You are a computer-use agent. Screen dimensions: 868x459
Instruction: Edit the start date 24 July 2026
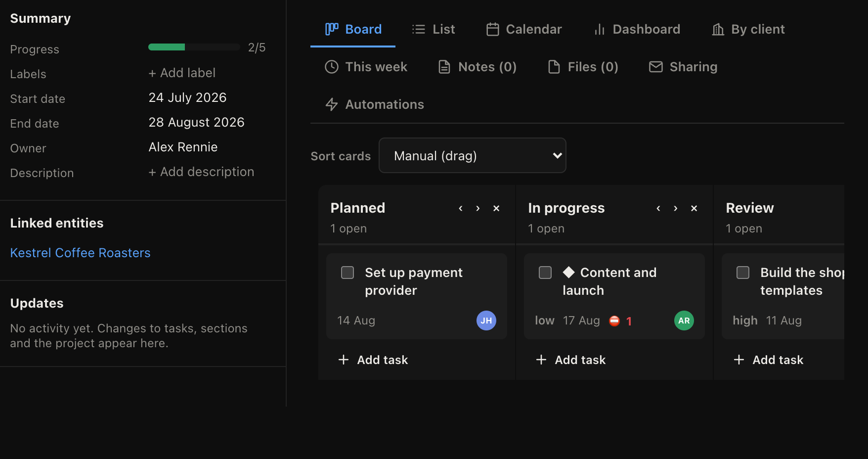[x=187, y=97]
